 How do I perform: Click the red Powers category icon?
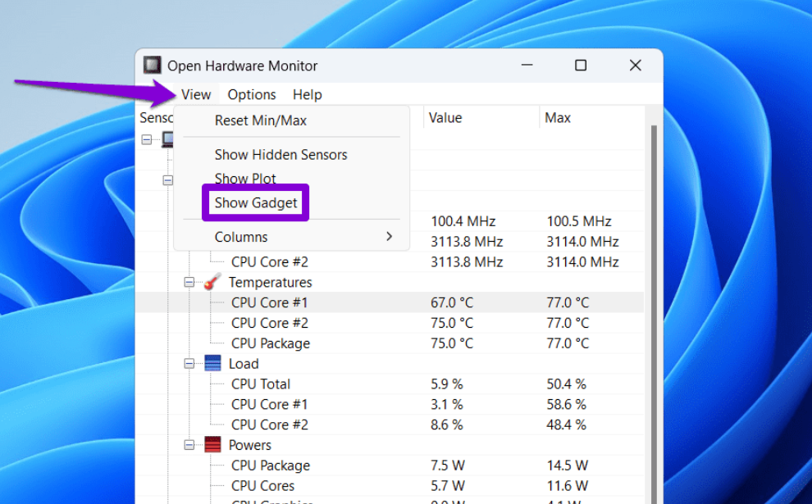(212, 445)
